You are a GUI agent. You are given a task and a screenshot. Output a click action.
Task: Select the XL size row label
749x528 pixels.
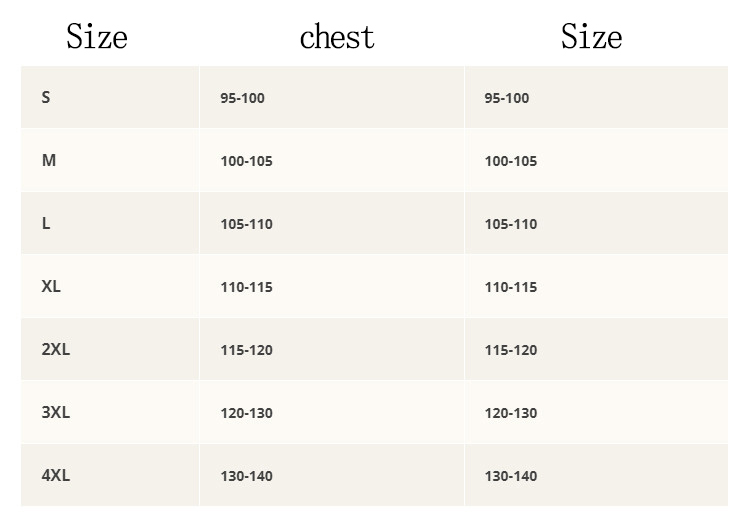[x=51, y=286]
